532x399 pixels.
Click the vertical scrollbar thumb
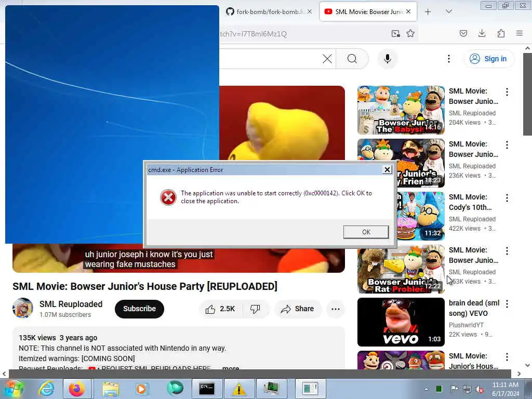click(527, 95)
